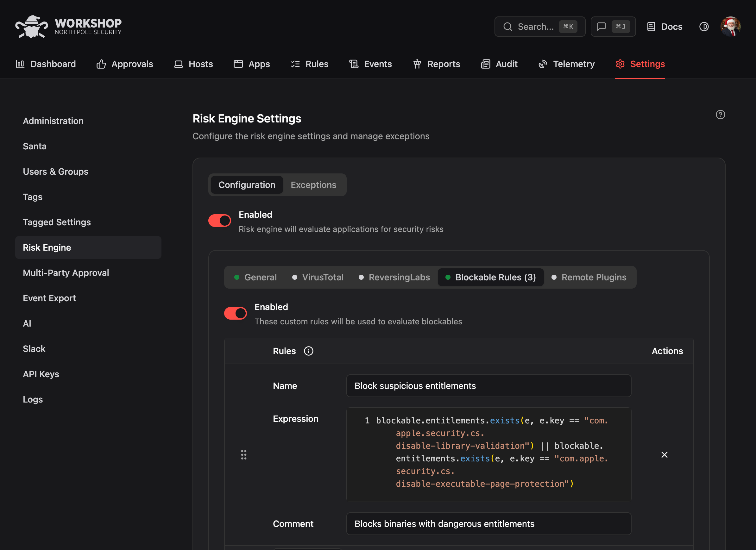Select the Settings tab
Viewport: 756px width, 550px height.
(x=640, y=64)
